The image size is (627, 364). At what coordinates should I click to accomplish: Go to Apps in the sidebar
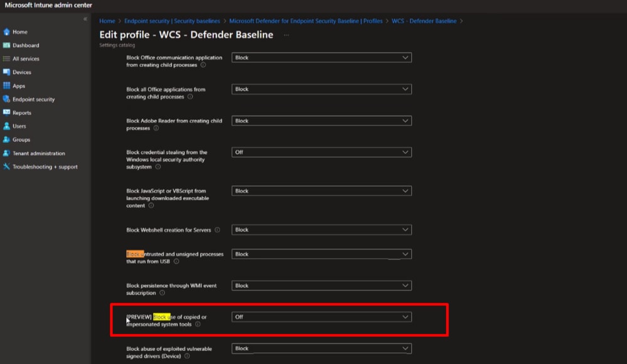pyautogui.click(x=19, y=86)
